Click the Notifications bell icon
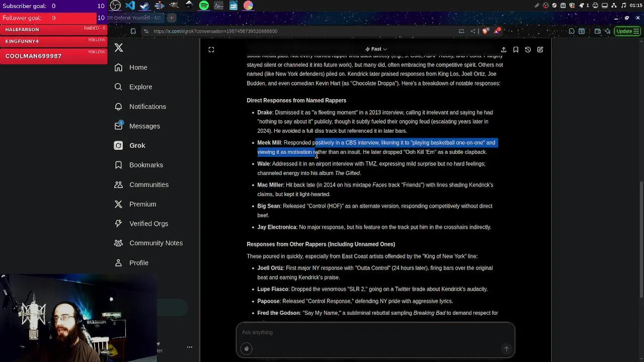Image resolution: width=644 pixels, height=362 pixels. pyautogui.click(x=118, y=107)
